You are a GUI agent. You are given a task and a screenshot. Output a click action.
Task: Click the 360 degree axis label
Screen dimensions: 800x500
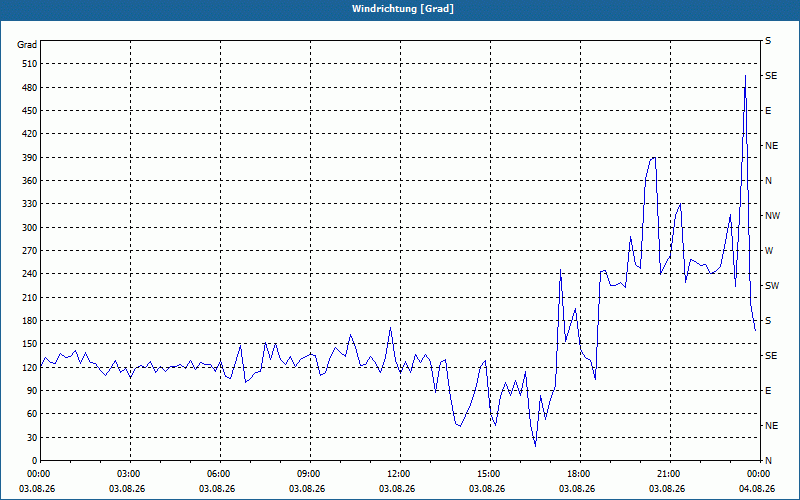pos(31,181)
